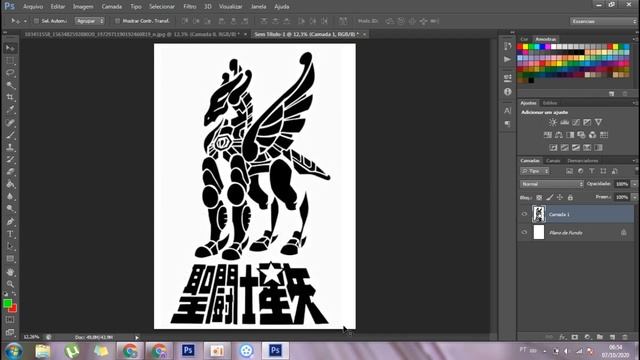Toggle lock transparent pixels

pyautogui.click(x=539, y=198)
